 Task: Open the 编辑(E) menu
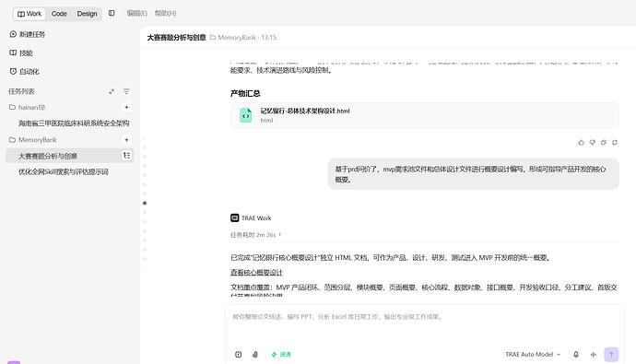pos(136,14)
